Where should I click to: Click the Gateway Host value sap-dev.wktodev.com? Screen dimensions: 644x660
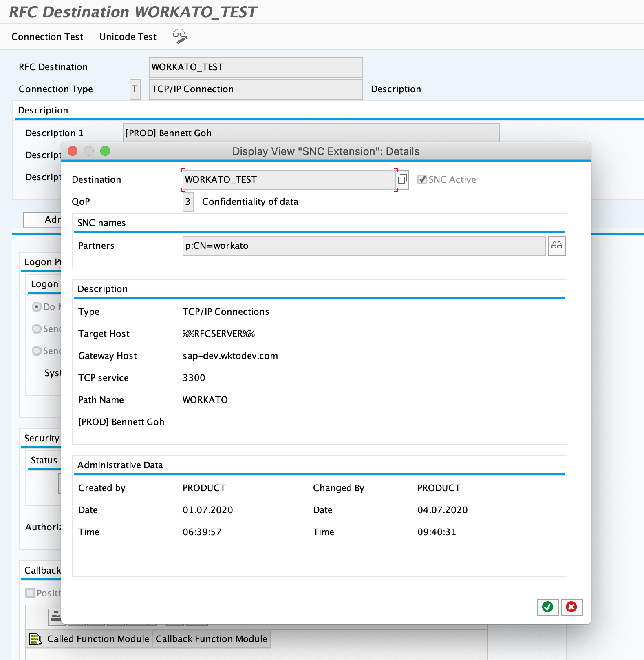click(x=230, y=356)
